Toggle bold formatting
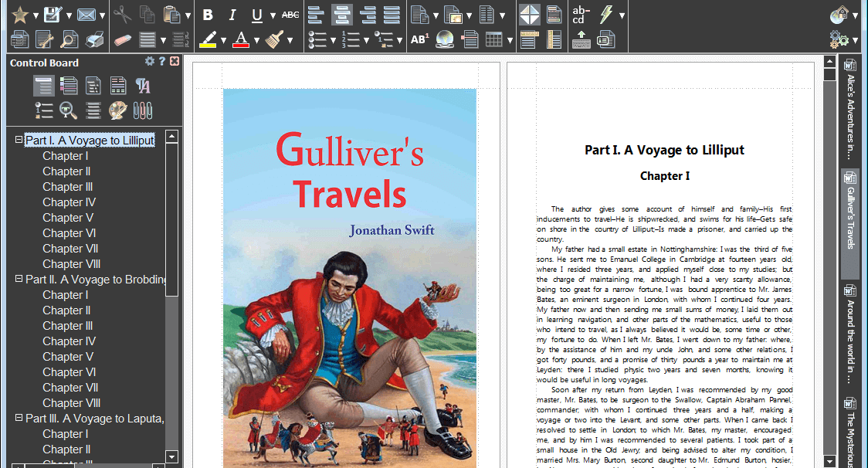Viewport: 868px width, 468px height. [208, 15]
